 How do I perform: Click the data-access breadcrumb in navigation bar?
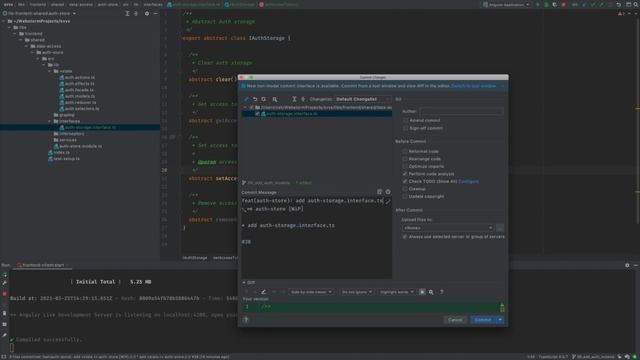(x=80, y=4)
